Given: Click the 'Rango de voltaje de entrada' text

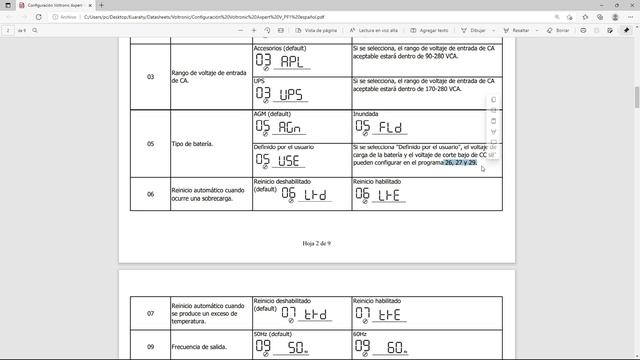Looking at the screenshot, I should coord(209,73).
